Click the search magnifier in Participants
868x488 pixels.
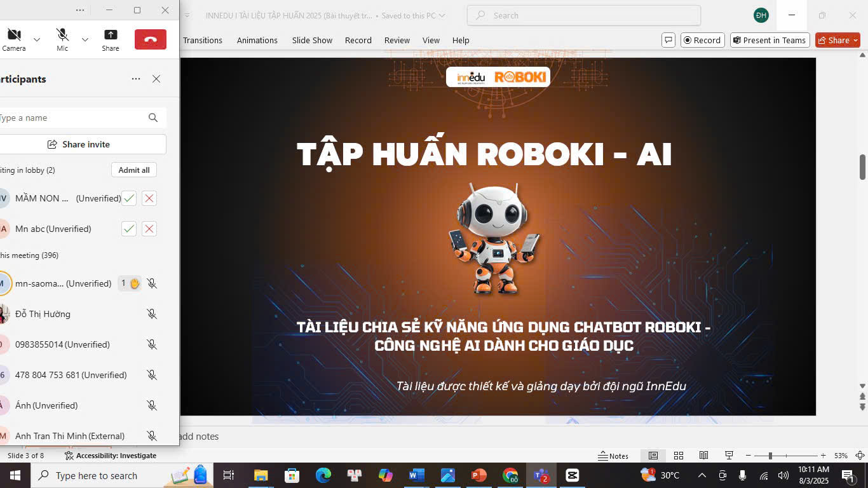click(153, 118)
